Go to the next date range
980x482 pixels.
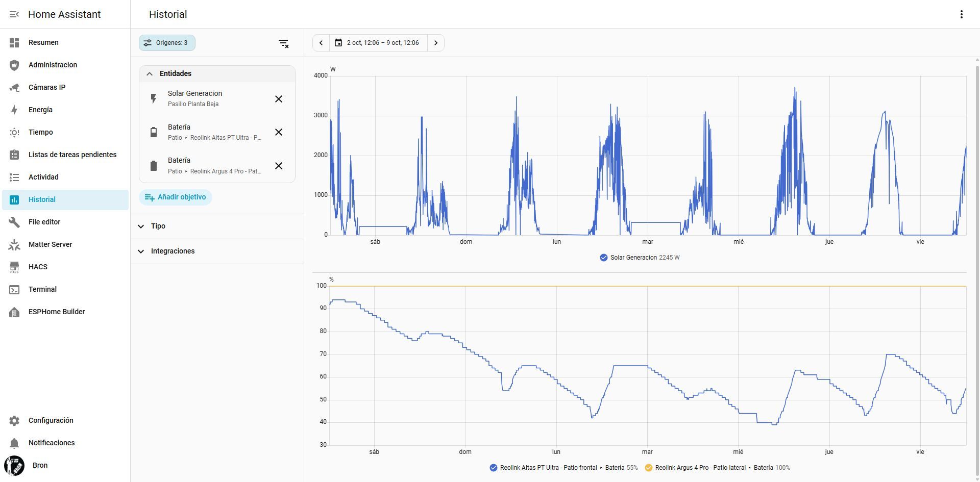pyautogui.click(x=436, y=43)
